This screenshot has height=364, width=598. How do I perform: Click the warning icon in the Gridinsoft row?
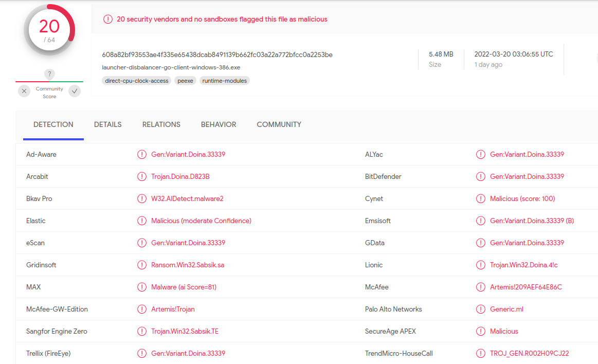click(x=141, y=265)
